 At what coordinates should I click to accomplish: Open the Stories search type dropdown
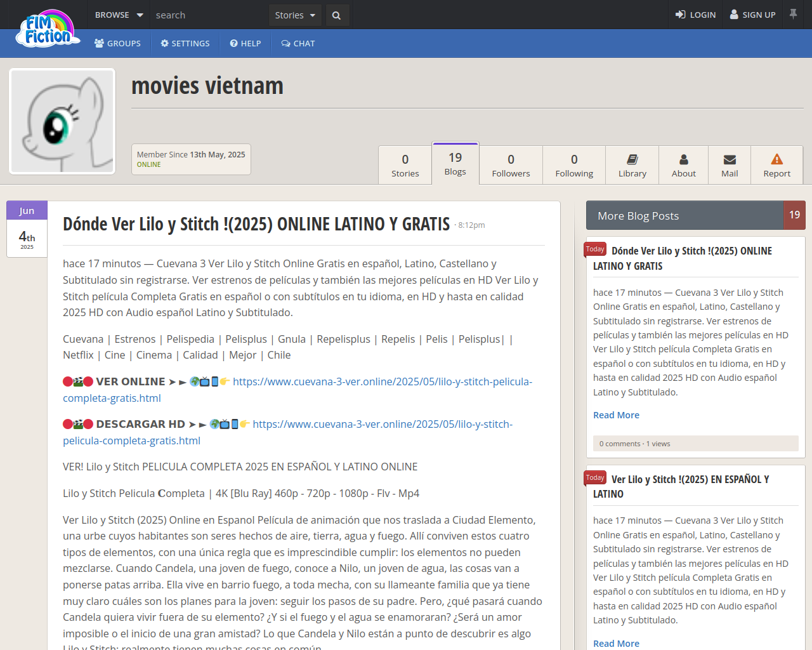pyautogui.click(x=295, y=15)
